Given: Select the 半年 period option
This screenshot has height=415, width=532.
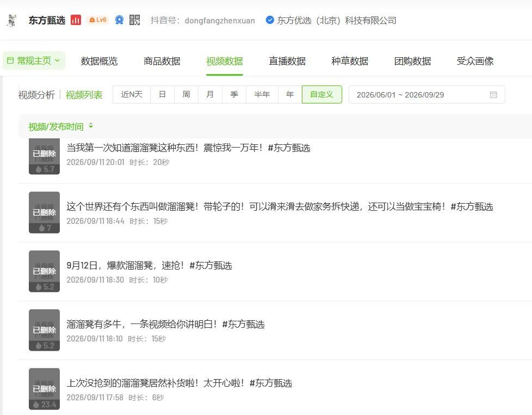Looking at the screenshot, I should pyautogui.click(x=262, y=94).
